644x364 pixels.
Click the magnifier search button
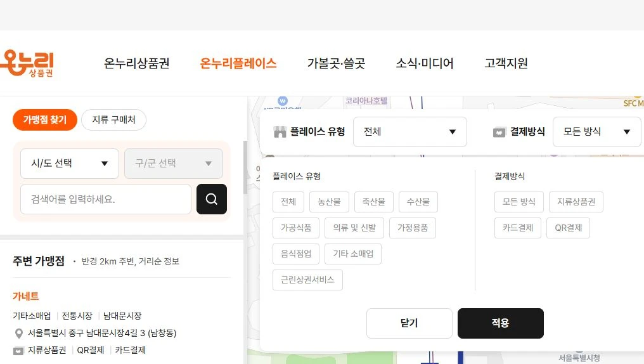(212, 199)
